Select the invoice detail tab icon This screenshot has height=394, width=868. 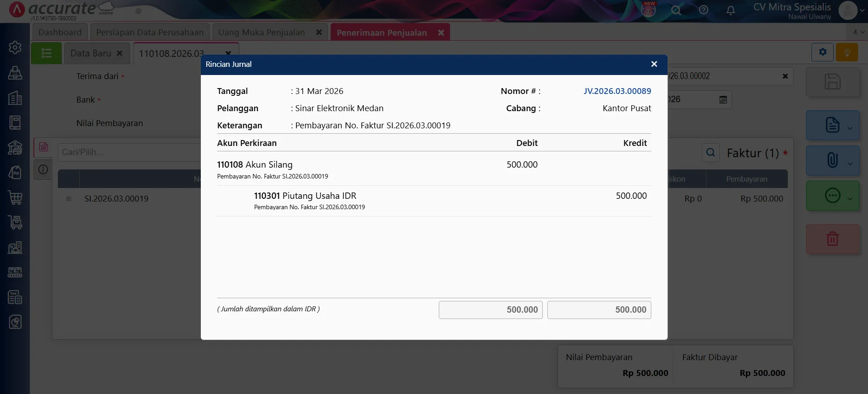[x=43, y=147]
